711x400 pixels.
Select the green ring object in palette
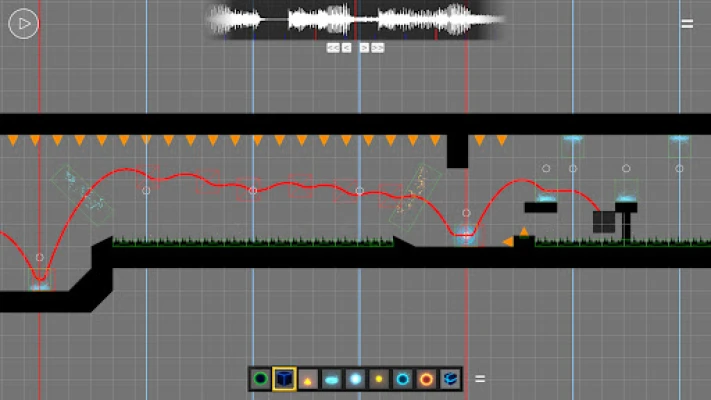pos(260,379)
